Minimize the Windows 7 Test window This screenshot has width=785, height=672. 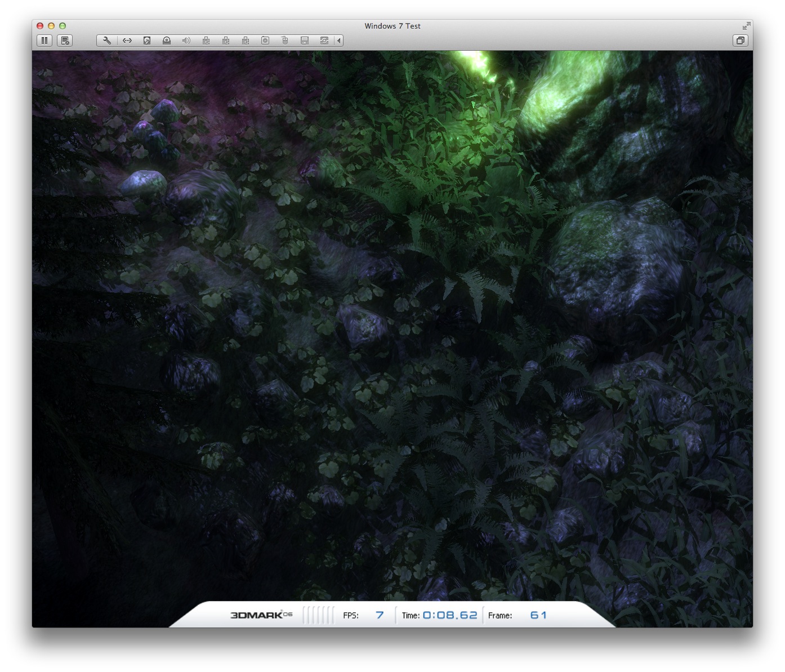click(51, 26)
